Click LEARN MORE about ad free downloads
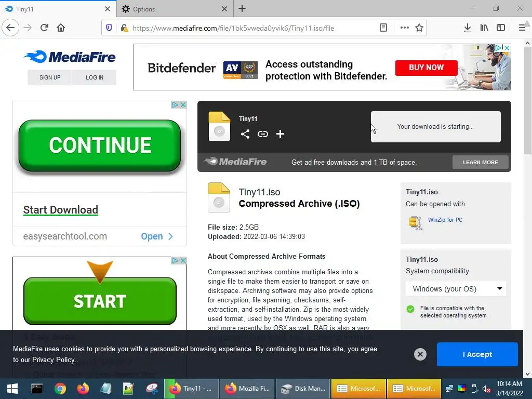The image size is (532, 399). tap(481, 162)
